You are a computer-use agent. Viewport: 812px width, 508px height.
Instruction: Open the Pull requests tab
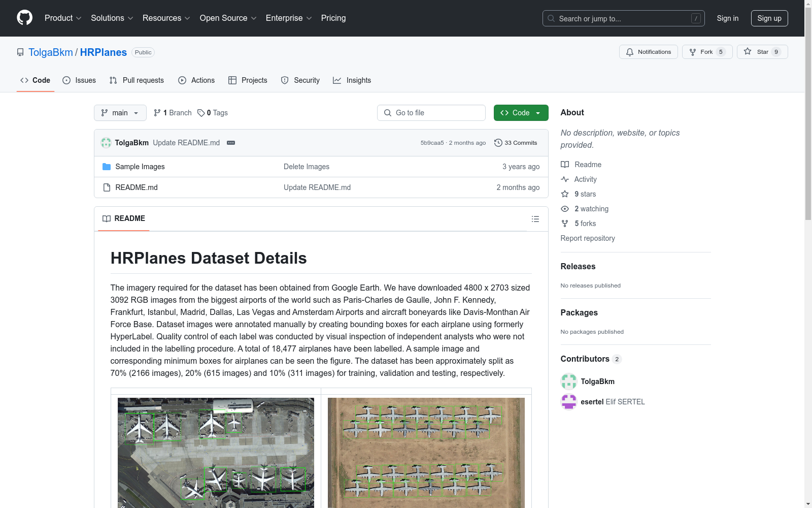click(x=137, y=80)
